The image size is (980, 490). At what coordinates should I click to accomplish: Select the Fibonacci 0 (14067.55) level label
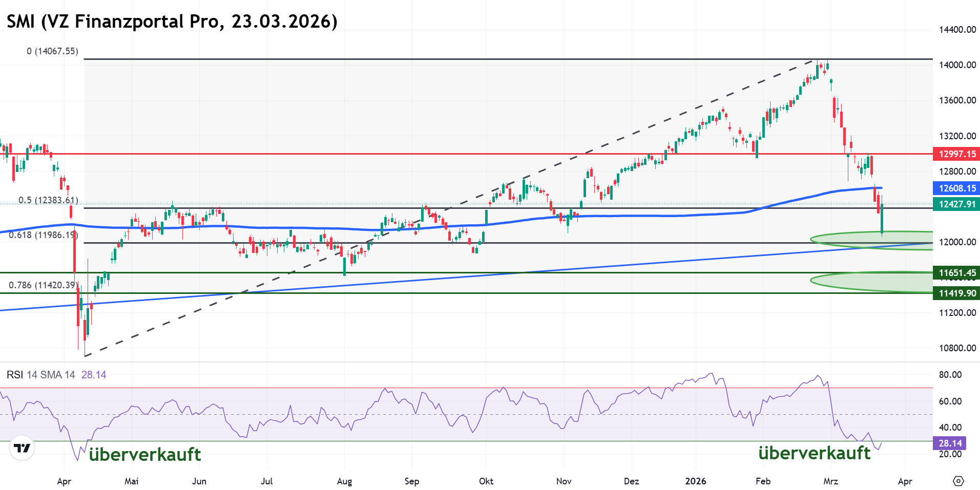click(52, 51)
